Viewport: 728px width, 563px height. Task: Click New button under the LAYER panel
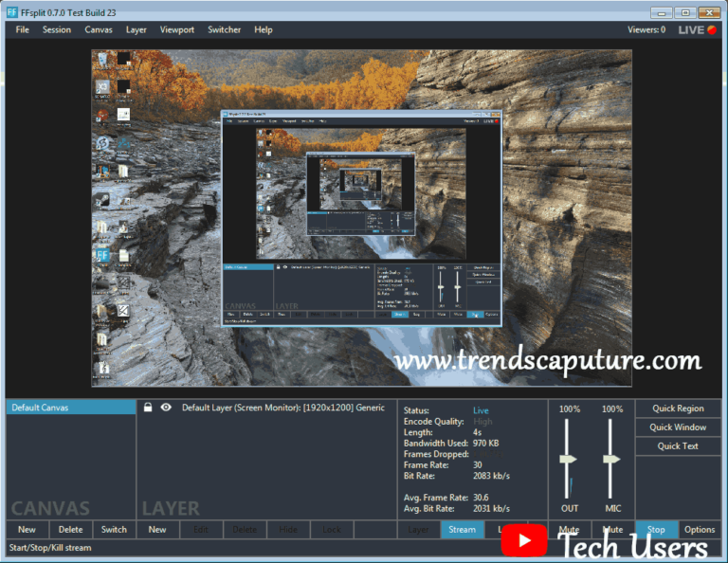[x=157, y=530]
